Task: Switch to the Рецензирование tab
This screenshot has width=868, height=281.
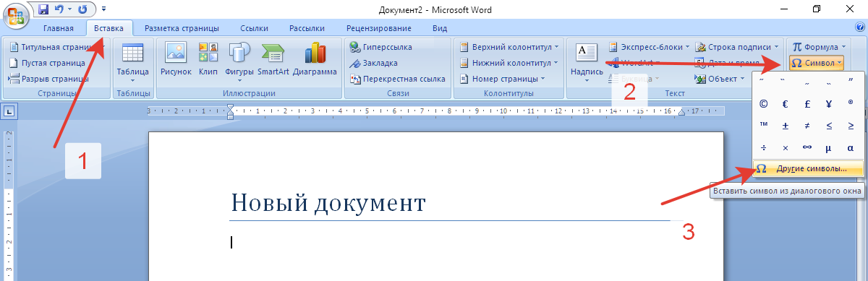Action: pyautogui.click(x=378, y=29)
